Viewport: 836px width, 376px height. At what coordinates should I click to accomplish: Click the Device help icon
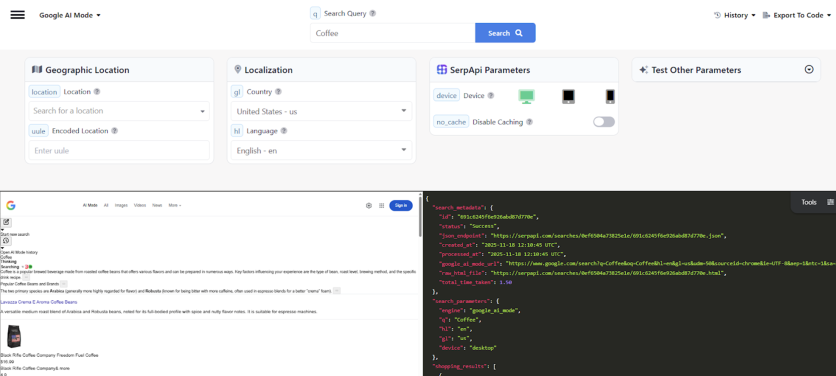[491, 95]
